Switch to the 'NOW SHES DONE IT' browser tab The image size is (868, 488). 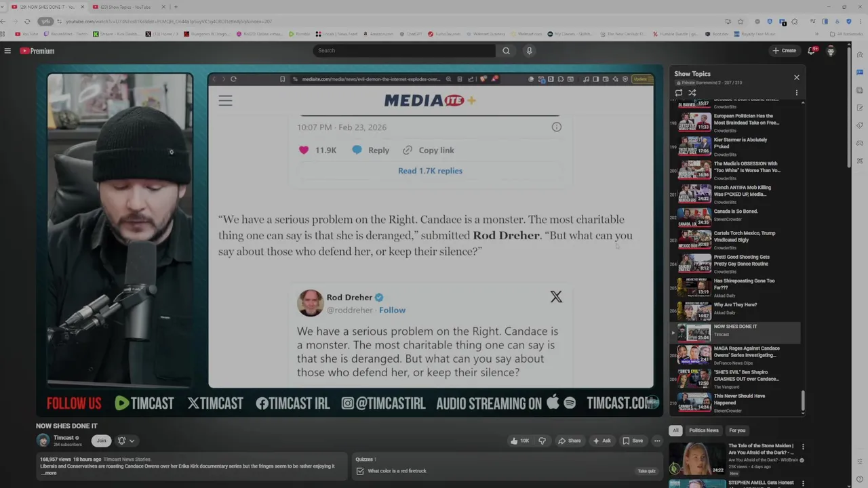(x=47, y=7)
